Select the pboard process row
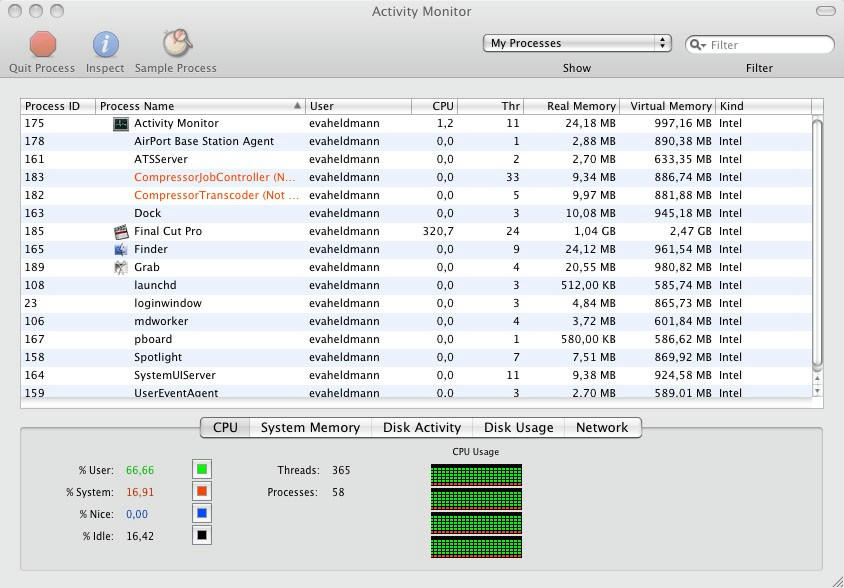Image resolution: width=844 pixels, height=588 pixels. [416, 340]
